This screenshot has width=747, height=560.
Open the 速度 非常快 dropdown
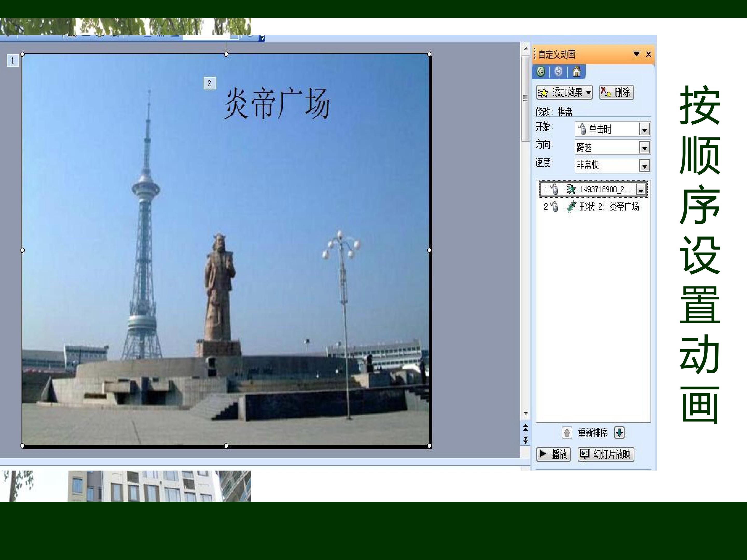coord(644,166)
